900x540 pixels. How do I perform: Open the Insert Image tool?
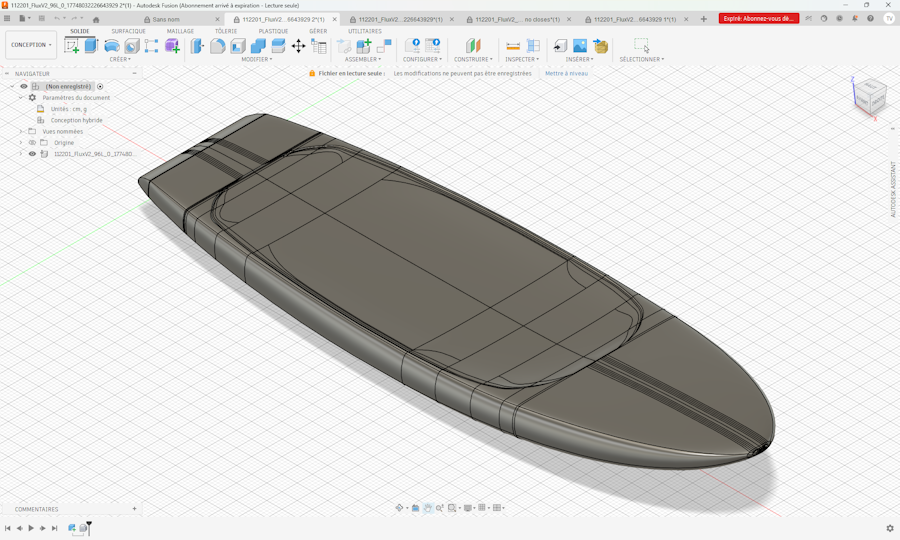pyautogui.click(x=580, y=46)
